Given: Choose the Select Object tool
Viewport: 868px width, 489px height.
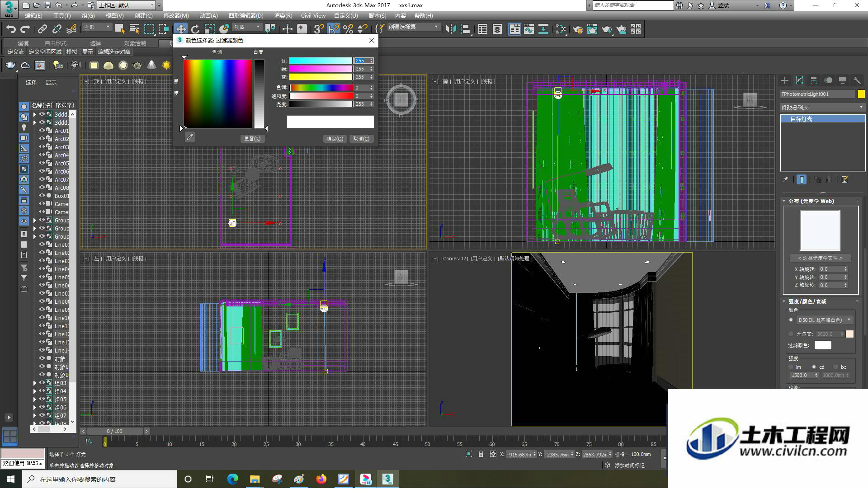Looking at the screenshot, I should point(120,29).
